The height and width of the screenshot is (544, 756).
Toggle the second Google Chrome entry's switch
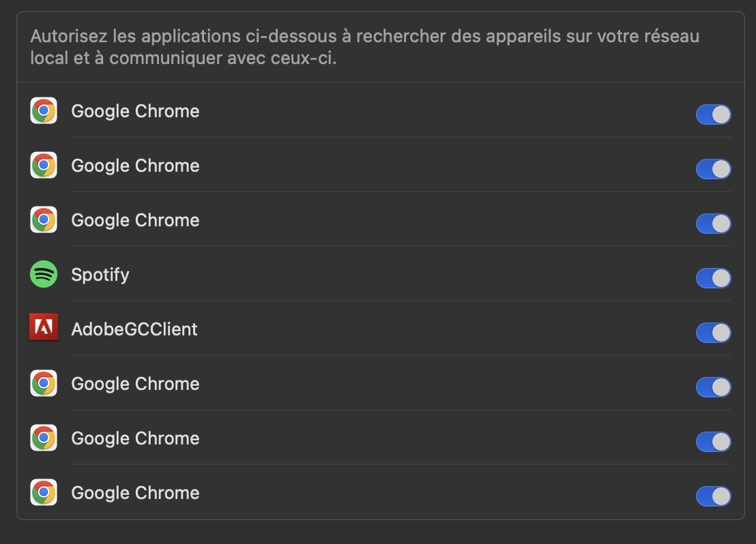713,169
